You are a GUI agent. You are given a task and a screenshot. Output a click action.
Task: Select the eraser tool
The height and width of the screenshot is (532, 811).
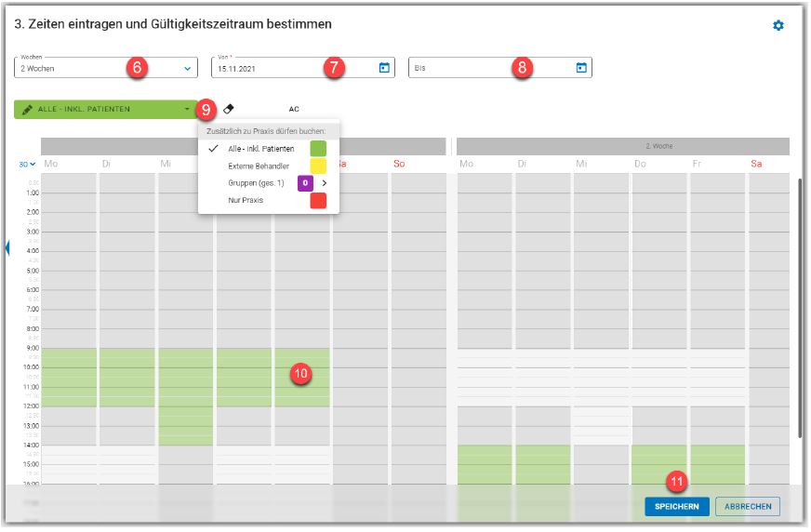click(229, 109)
